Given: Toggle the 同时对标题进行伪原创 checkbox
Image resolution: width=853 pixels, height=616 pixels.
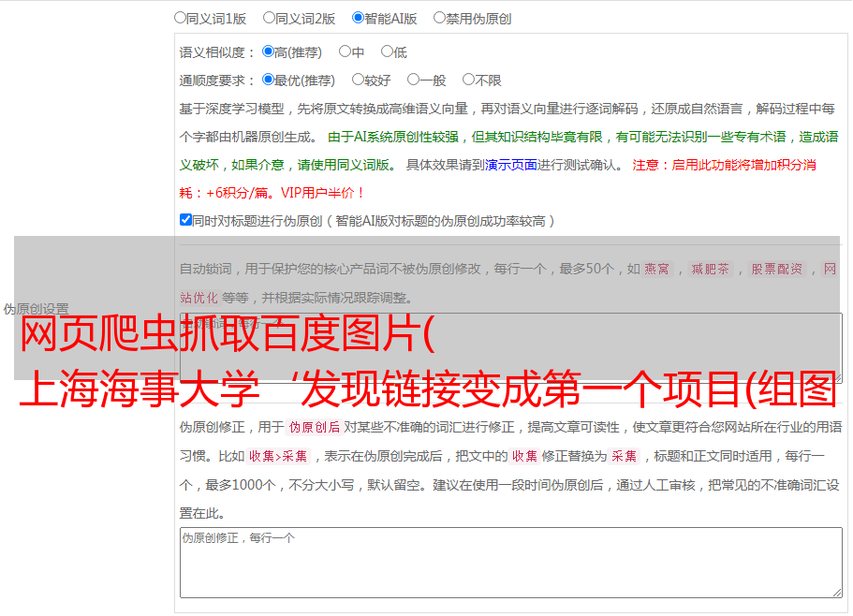Looking at the screenshot, I should pyautogui.click(x=186, y=221).
